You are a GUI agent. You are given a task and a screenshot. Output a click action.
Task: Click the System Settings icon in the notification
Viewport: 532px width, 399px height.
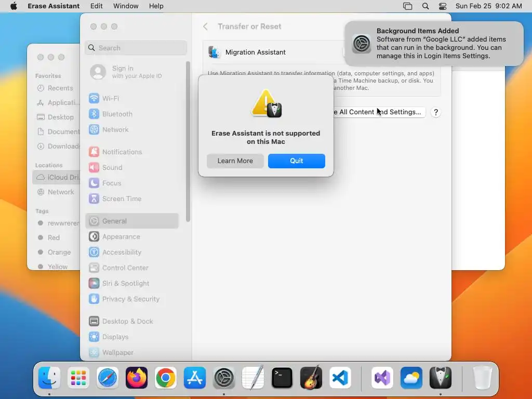(x=362, y=44)
